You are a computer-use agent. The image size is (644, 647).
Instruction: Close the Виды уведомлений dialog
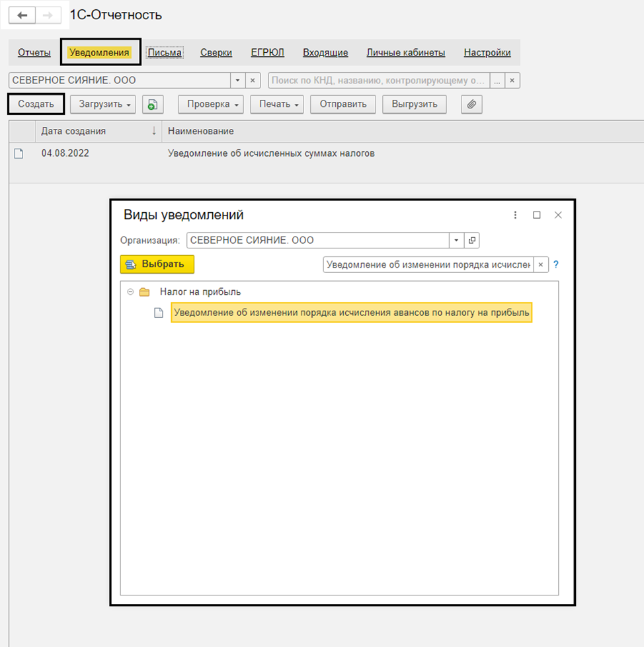tap(558, 215)
